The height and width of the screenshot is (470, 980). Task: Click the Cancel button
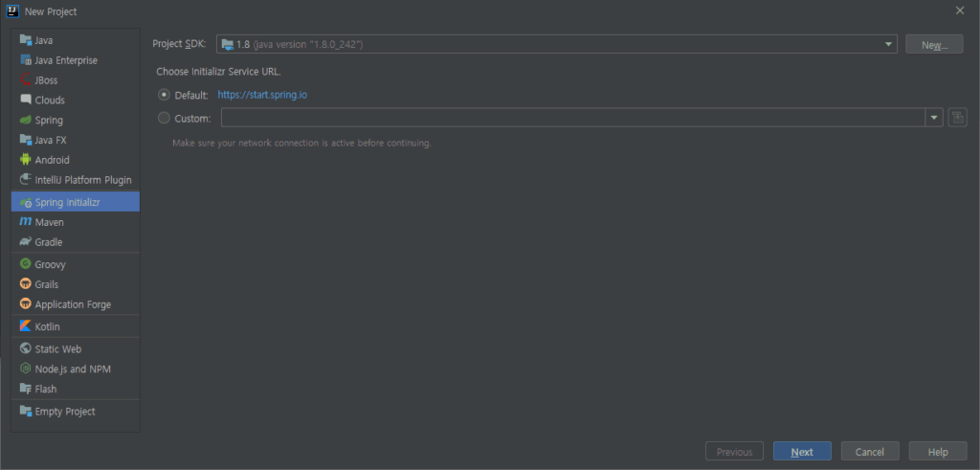870,452
